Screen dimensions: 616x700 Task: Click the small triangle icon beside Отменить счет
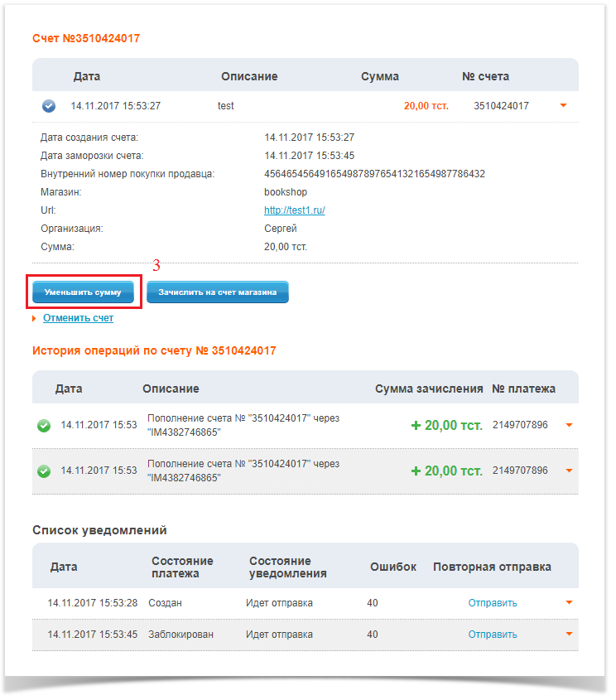pos(34,318)
